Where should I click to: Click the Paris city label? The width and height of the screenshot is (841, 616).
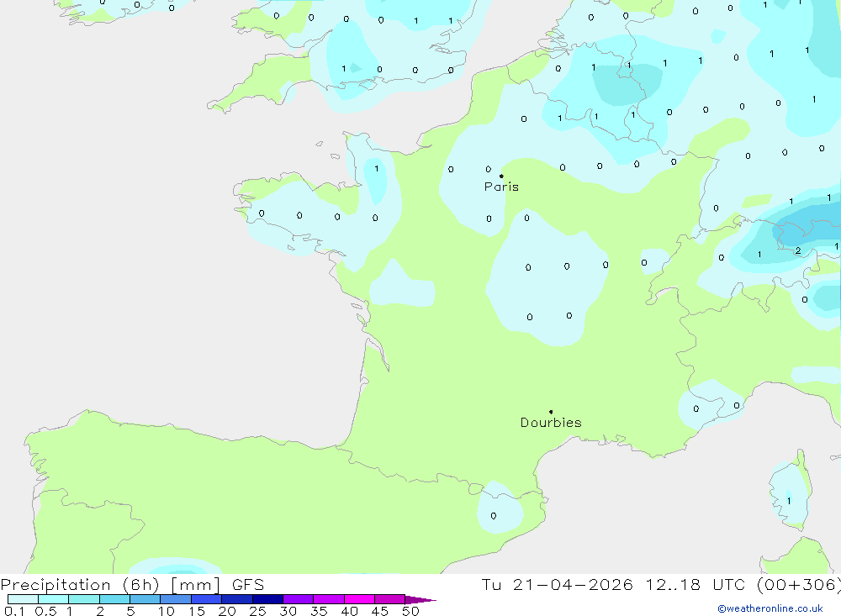(x=501, y=187)
